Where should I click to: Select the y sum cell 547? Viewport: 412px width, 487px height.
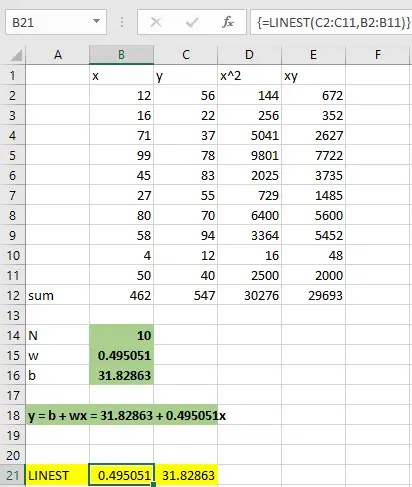[186, 295]
